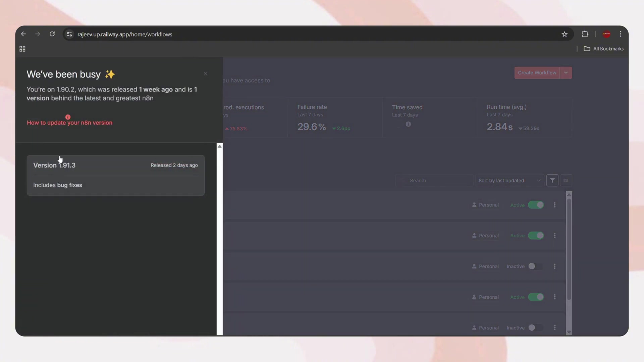Reload the page
Viewport: 644px width, 362px height.
pos(52,34)
